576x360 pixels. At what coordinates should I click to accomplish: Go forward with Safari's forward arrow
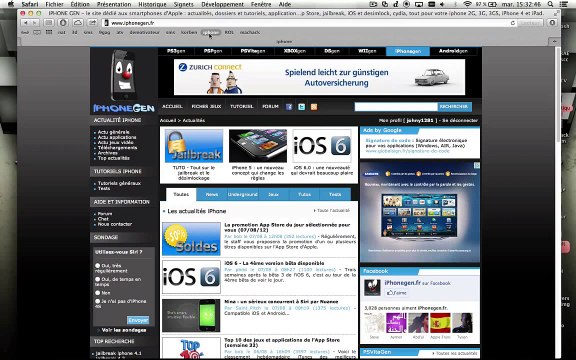coord(35,23)
